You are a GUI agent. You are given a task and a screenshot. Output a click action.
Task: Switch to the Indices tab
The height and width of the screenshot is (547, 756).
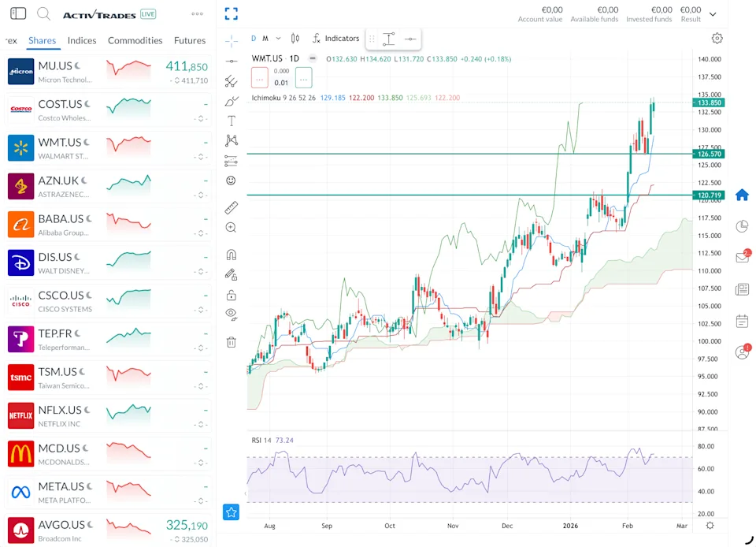coord(82,40)
